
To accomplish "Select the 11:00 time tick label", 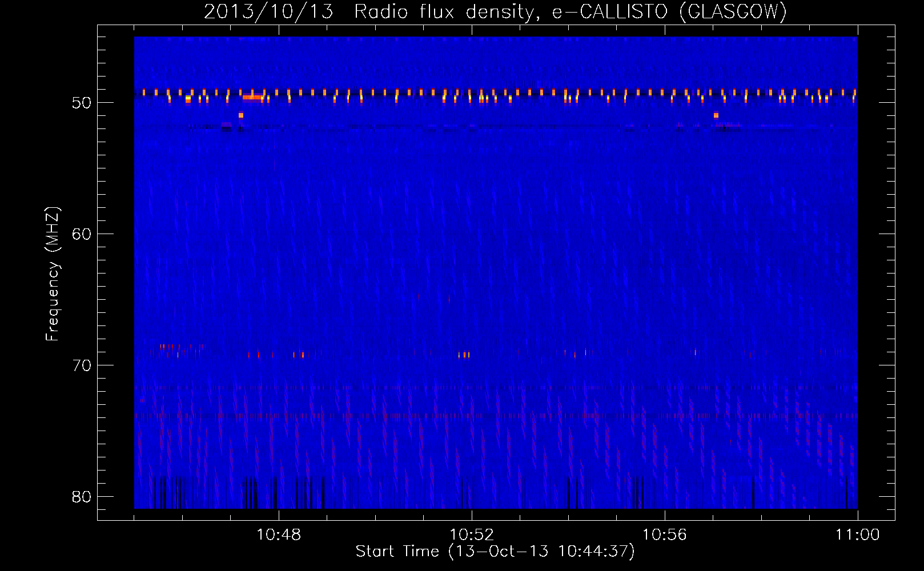I will tap(857, 535).
